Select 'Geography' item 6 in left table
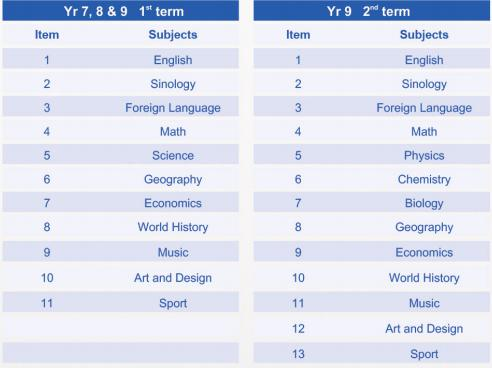The width and height of the screenshot is (492, 368). (x=173, y=179)
